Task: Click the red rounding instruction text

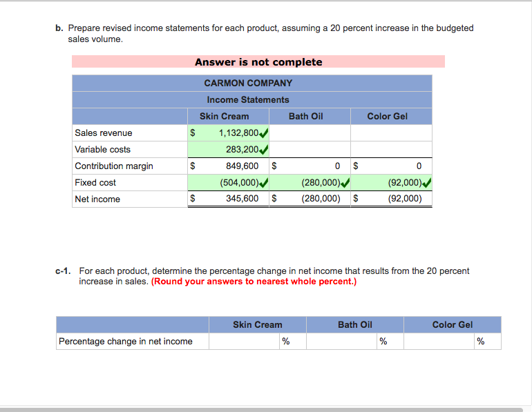Action: (254, 282)
